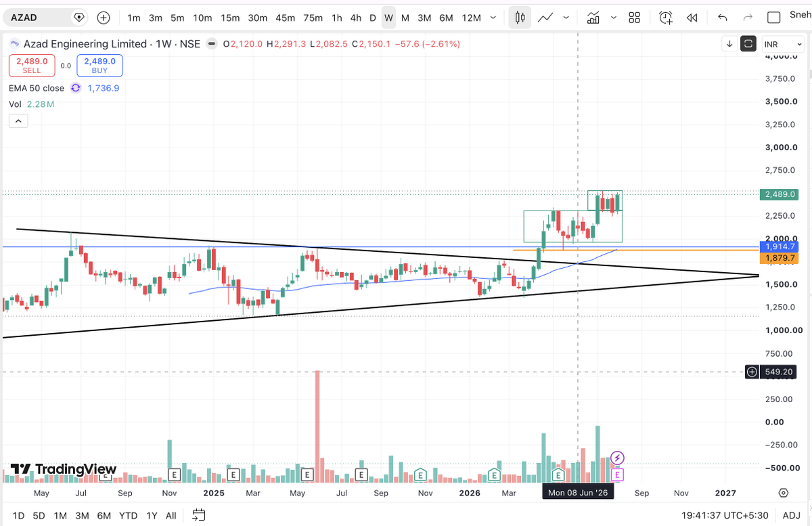Click the orange 1,879.7 price line label

780,258
